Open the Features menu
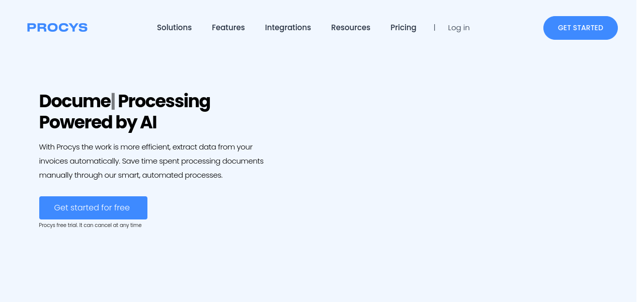644x302 pixels. click(228, 28)
